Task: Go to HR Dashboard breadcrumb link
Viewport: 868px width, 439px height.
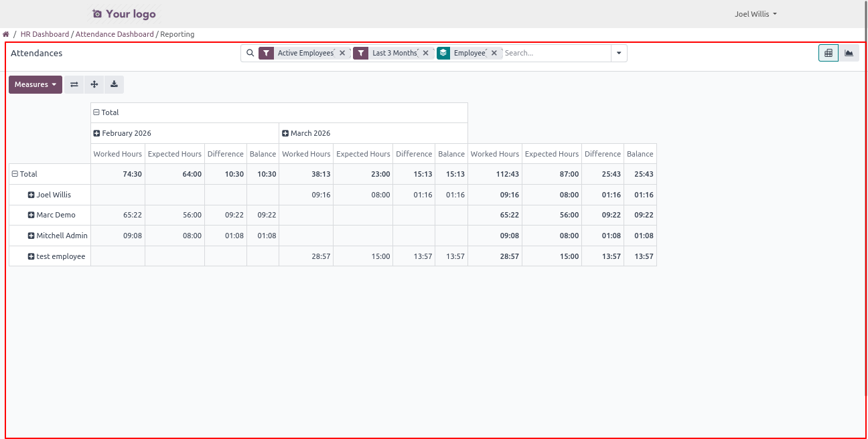Action: [45, 34]
